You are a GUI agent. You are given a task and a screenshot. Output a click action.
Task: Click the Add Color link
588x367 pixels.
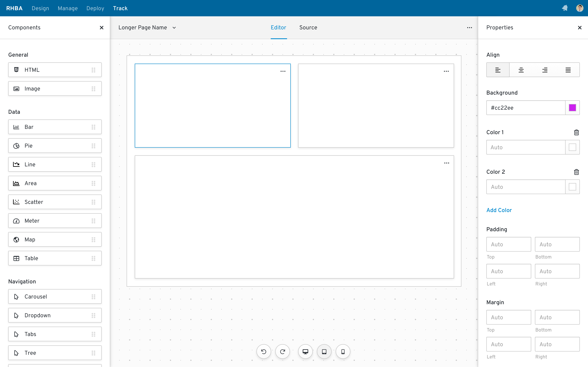click(x=499, y=210)
